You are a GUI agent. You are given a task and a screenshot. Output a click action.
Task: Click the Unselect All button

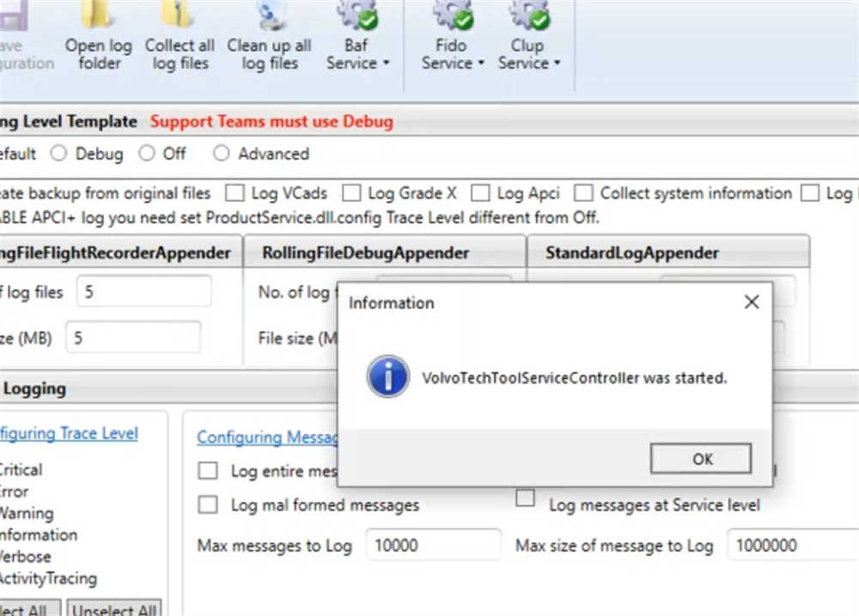[114, 608]
